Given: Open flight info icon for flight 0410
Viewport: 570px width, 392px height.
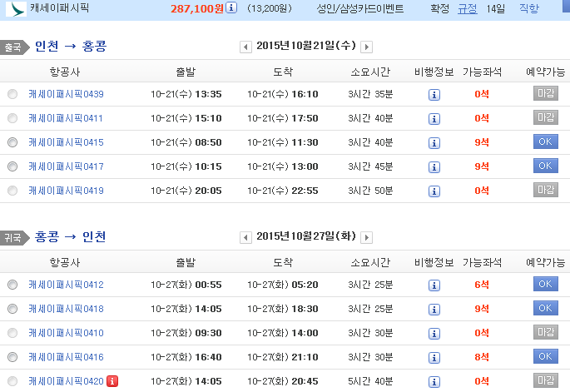Looking at the screenshot, I should [434, 334].
